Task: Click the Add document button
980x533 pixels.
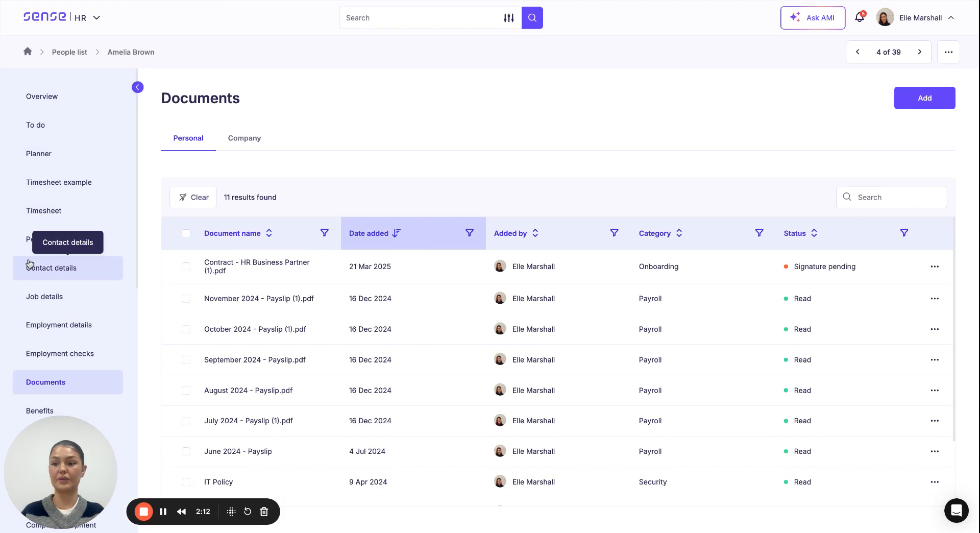Action: [924, 98]
